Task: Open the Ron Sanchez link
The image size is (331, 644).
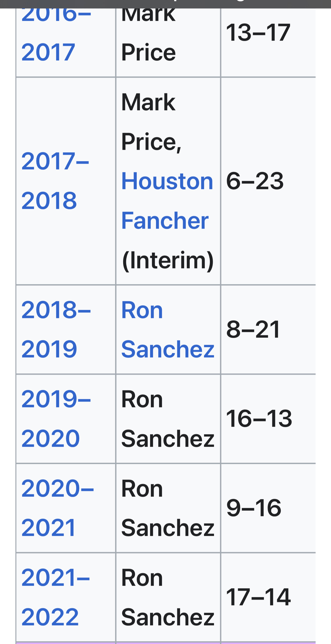Action: click(x=168, y=329)
